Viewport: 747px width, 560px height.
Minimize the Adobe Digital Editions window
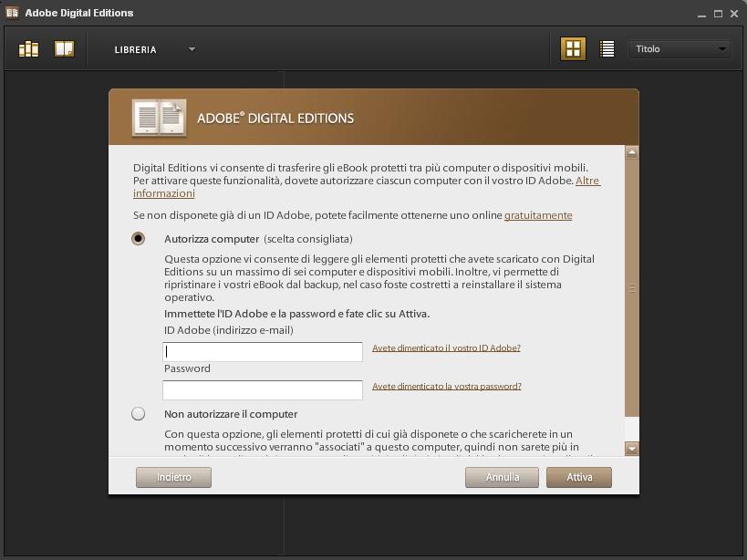(701, 15)
